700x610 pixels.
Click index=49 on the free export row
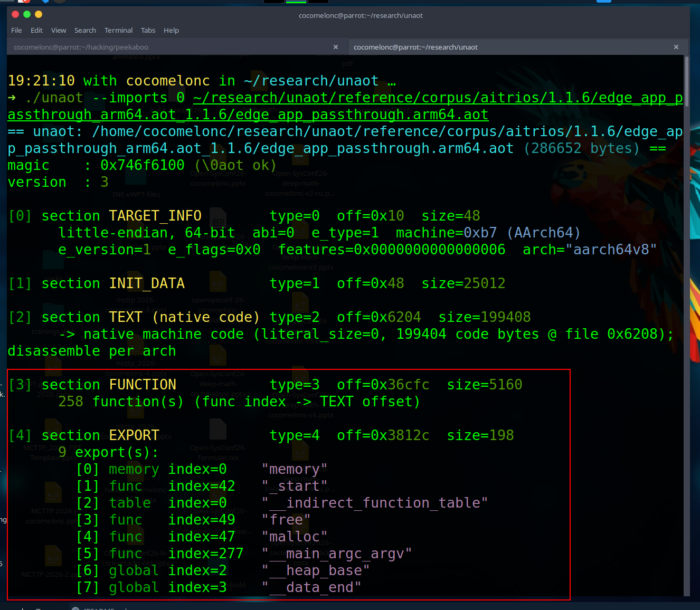[202, 520]
